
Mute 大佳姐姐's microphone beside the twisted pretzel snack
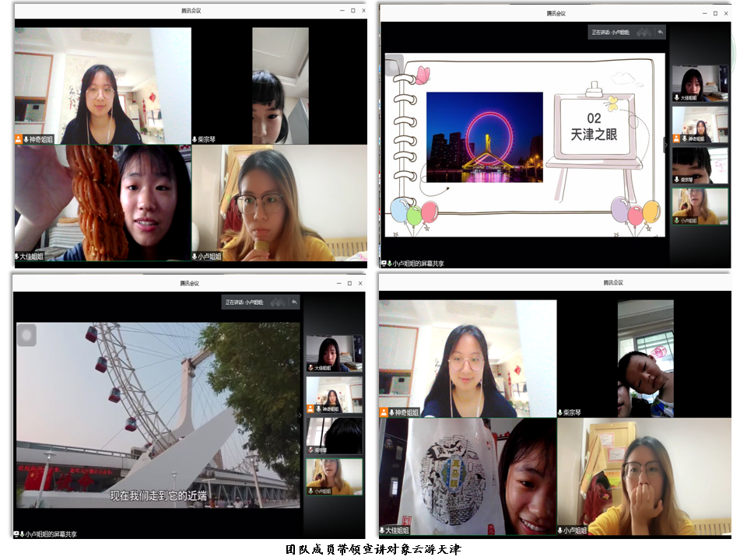tap(16, 256)
